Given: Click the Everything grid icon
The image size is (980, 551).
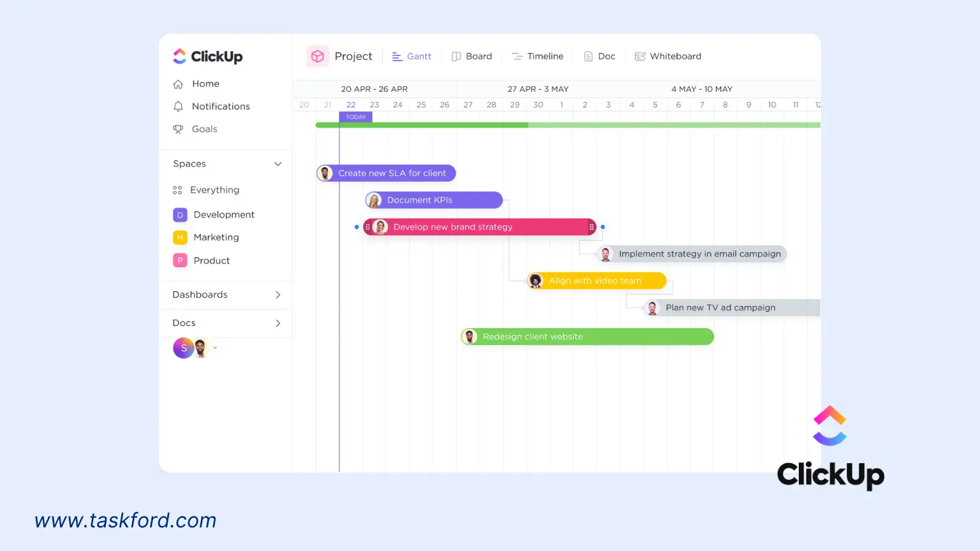Looking at the screenshot, I should pos(177,189).
